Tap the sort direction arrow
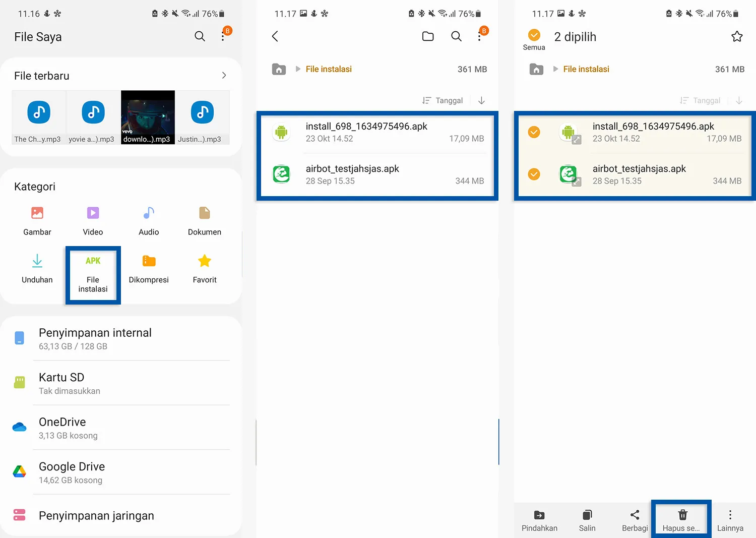 click(481, 100)
